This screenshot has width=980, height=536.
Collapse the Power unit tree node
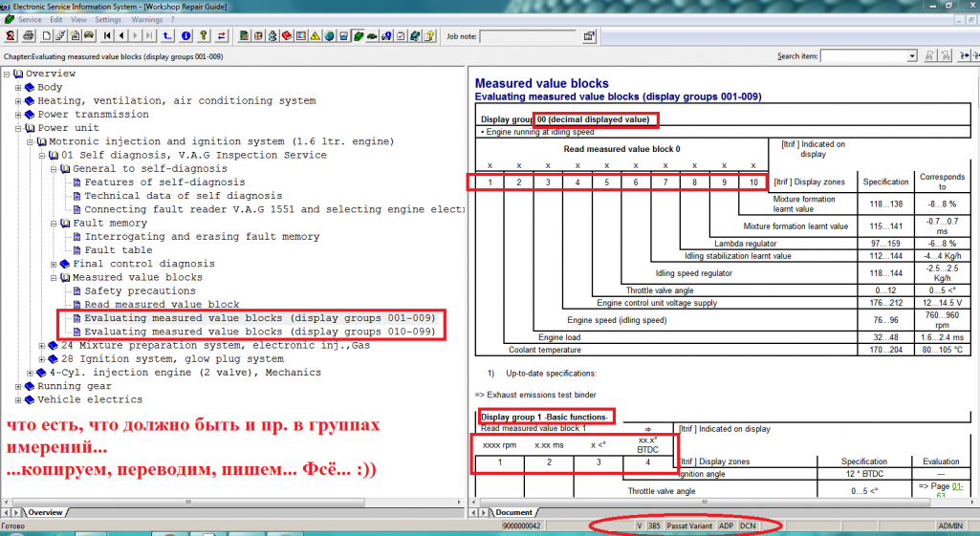click(x=18, y=128)
